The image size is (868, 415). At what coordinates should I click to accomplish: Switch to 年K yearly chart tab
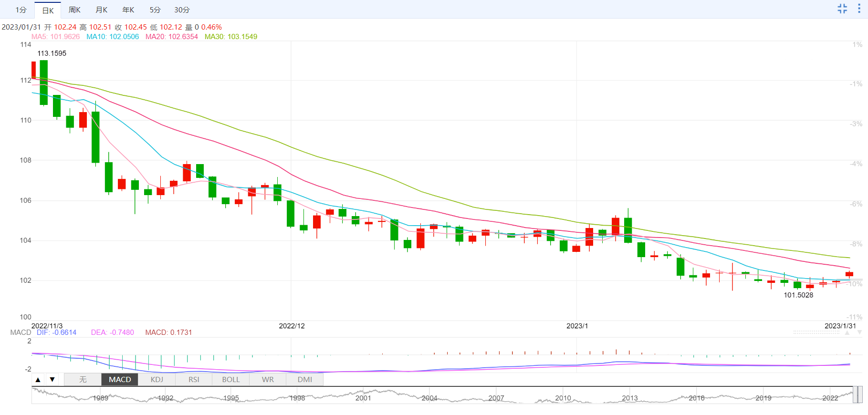tap(128, 10)
